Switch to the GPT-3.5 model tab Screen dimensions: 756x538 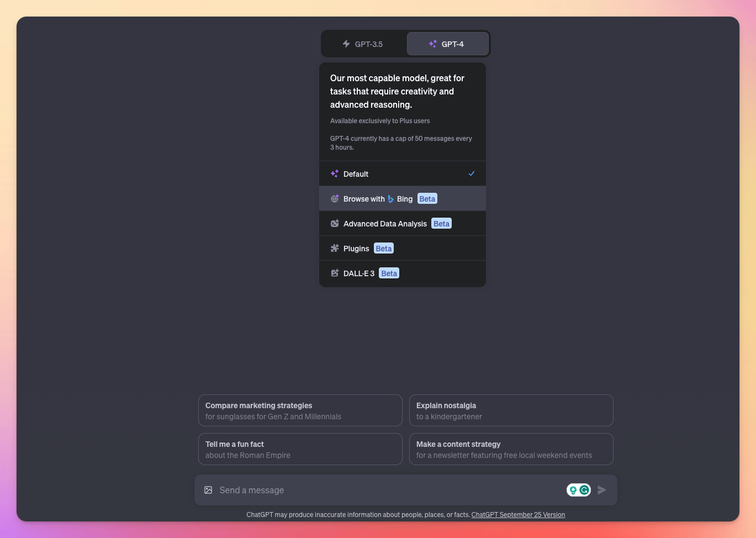pyautogui.click(x=363, y=44)
